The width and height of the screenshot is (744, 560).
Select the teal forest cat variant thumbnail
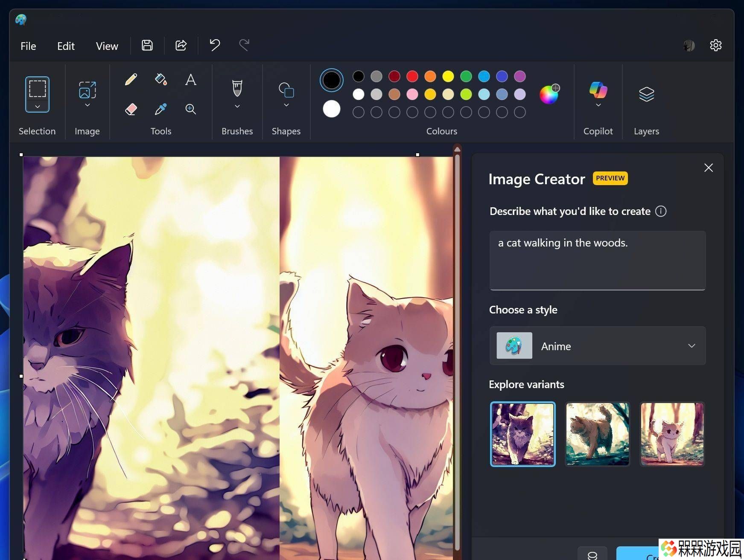click(598, 434)
